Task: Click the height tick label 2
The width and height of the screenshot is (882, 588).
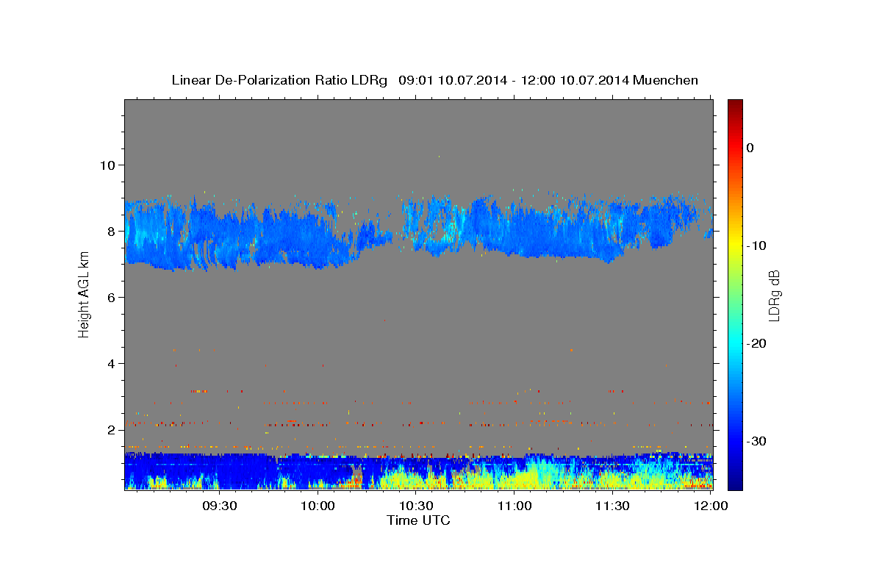Action: (111, 429)
